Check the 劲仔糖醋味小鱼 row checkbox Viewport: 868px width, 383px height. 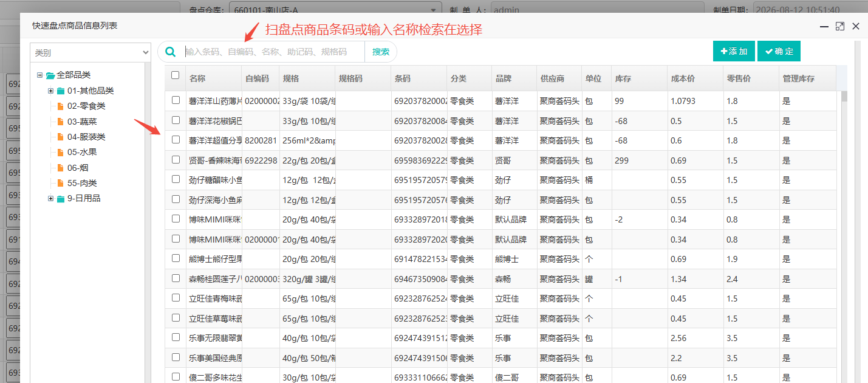176,179
